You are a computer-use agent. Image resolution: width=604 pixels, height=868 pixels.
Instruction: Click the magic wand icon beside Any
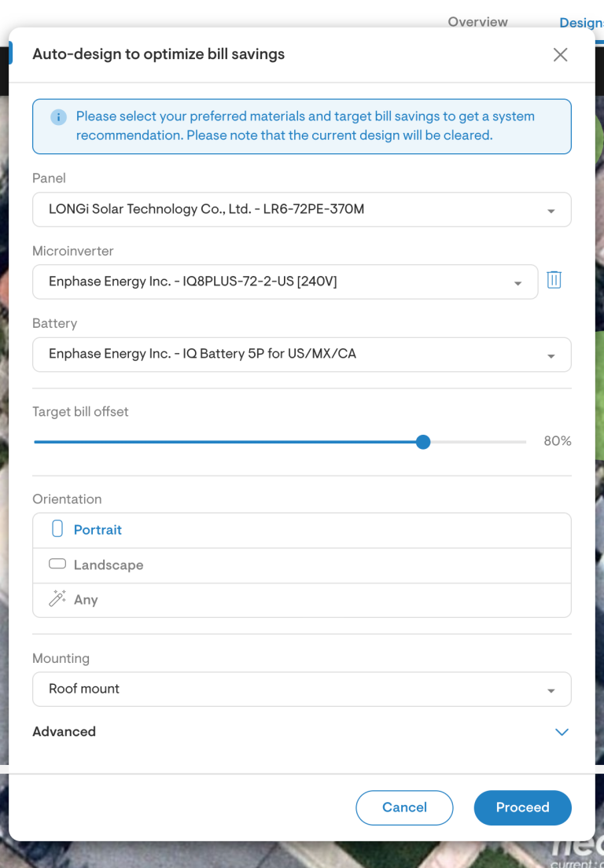tap(57, 599)
